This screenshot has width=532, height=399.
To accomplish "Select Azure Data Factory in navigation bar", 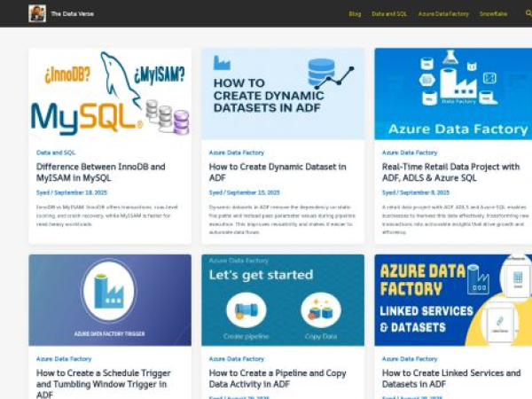I will click(x=443, y=14).
